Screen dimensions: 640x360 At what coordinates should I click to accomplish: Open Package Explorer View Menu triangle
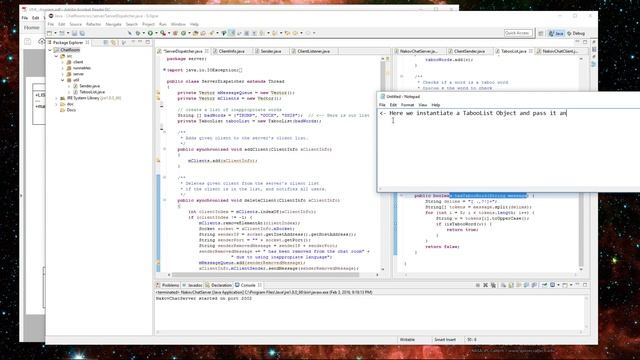click(x=133, y=42)
